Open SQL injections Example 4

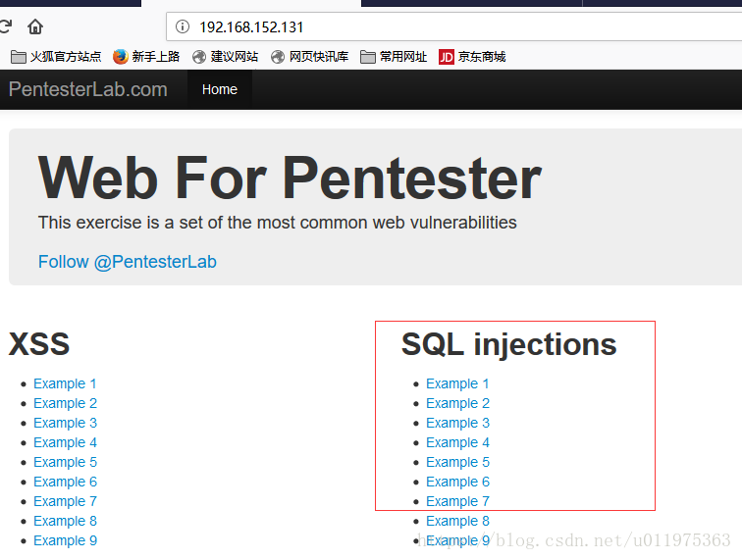(457, 442)
